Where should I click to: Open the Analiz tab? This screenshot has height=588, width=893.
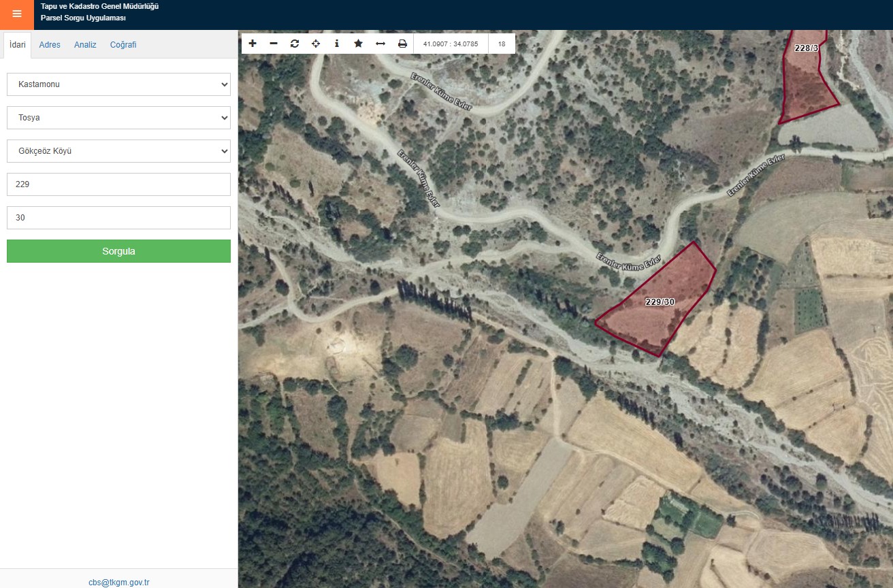click(x=85, y=45)
